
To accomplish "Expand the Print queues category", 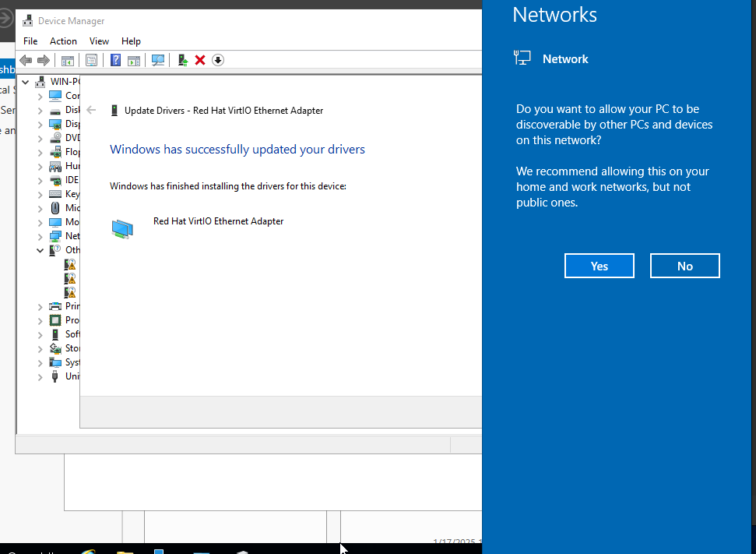I will pyautogui.click(x=40, y=306).
